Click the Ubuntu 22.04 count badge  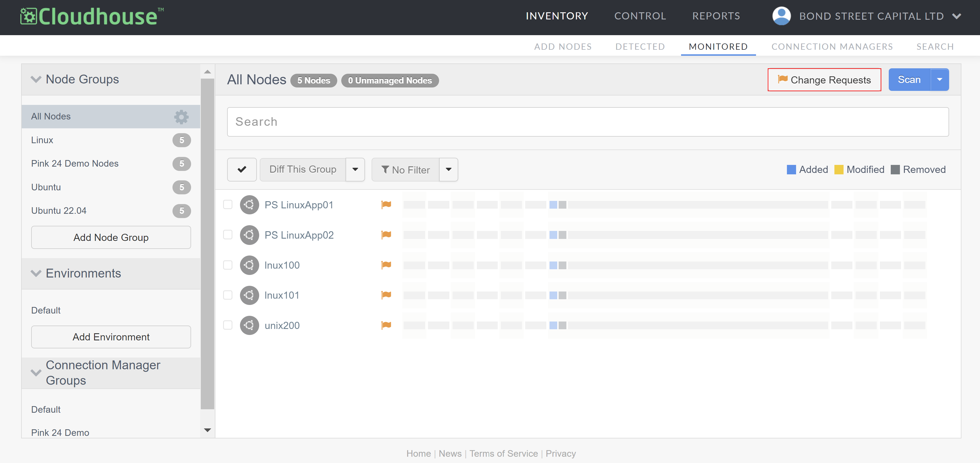tap(181, 211)
